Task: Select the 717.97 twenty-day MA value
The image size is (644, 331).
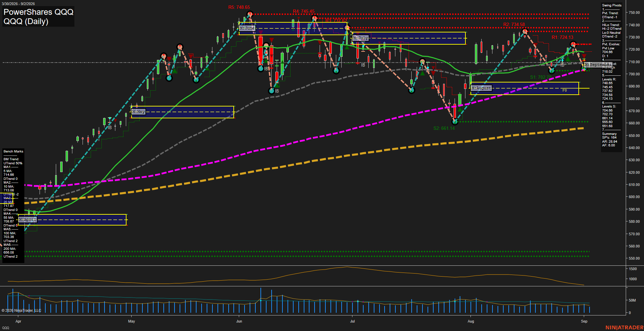Action: [x=9, y=206]
